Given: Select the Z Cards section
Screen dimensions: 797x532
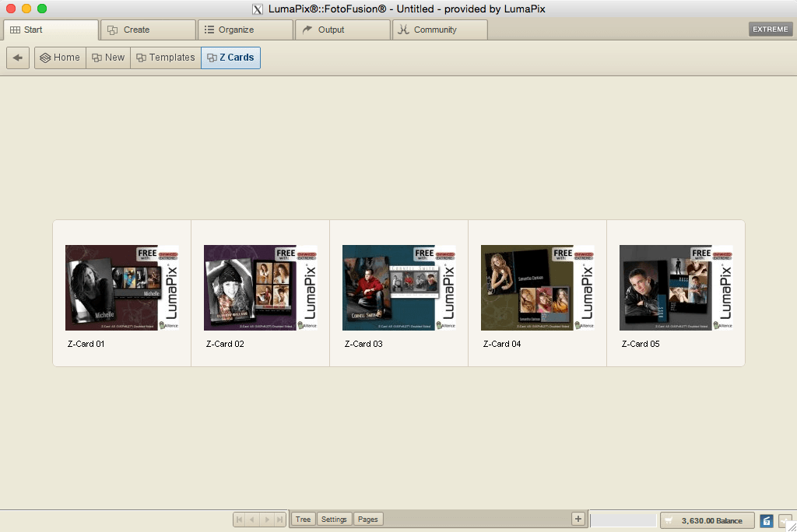Looking at the screenshot, I should [x=230, y=58].
